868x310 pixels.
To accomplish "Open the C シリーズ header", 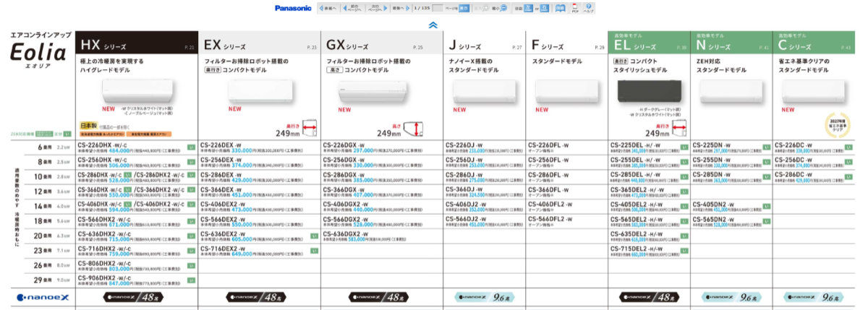I will click(812, 43).
